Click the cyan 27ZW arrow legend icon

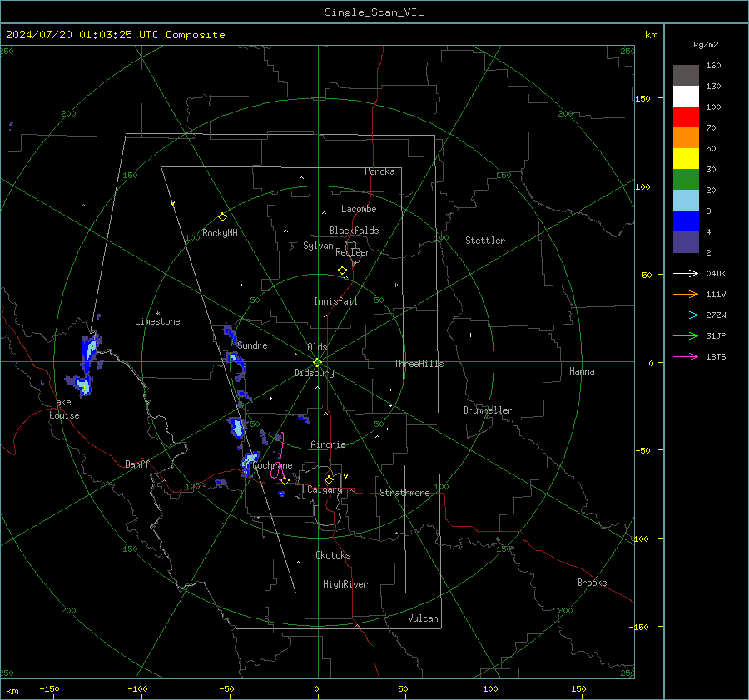click(686, 315)
